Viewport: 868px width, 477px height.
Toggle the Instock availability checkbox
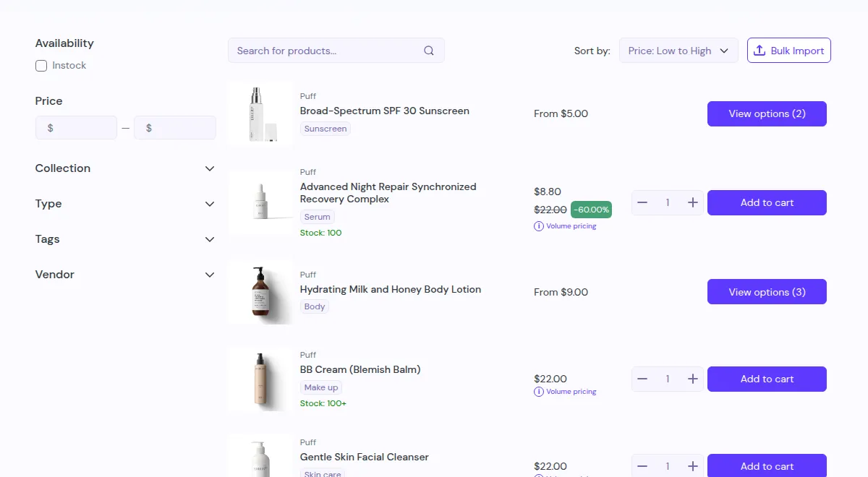41,66
